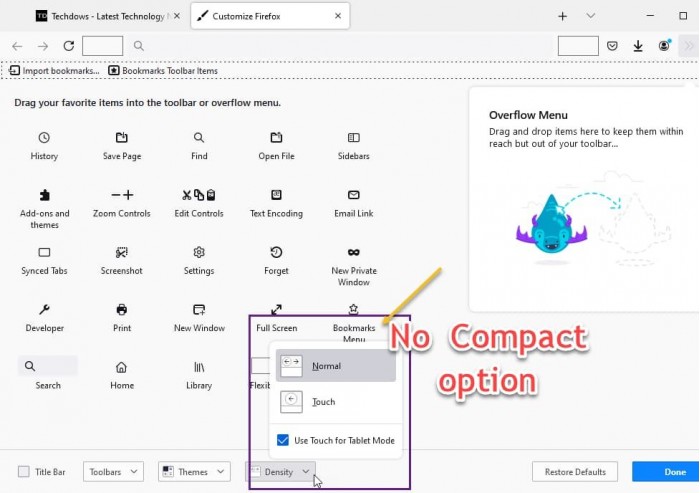
Task: Click the empty flexible space left of search icon
Action: pyautogui.click(x=103, y=46)
